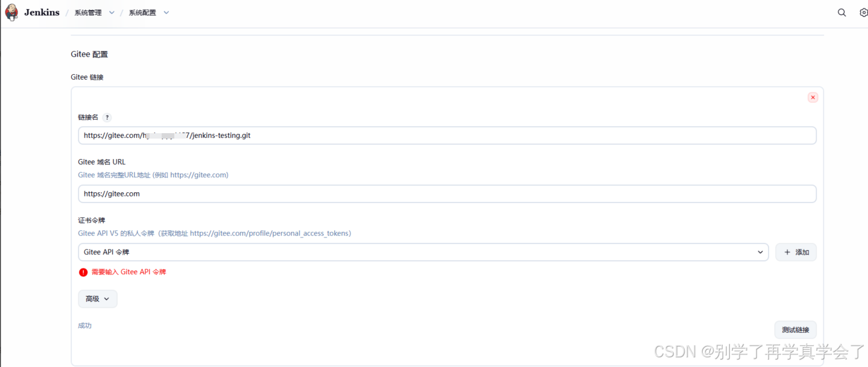Open the Jenkins home text link
Image resolution: width=868 pixels, height=367 pixels.
pyautogui.click(x=42, y=13)
